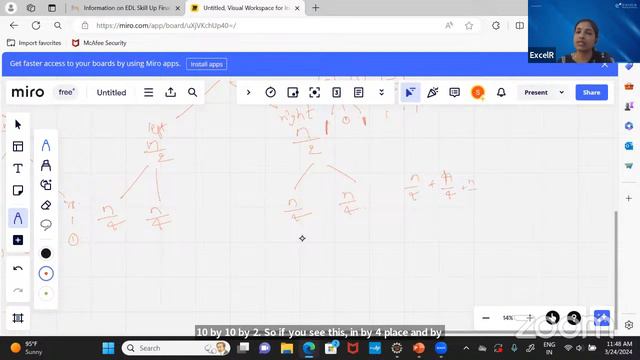
Task: Zoom out with the minus button
Action: tap(486, 318)
